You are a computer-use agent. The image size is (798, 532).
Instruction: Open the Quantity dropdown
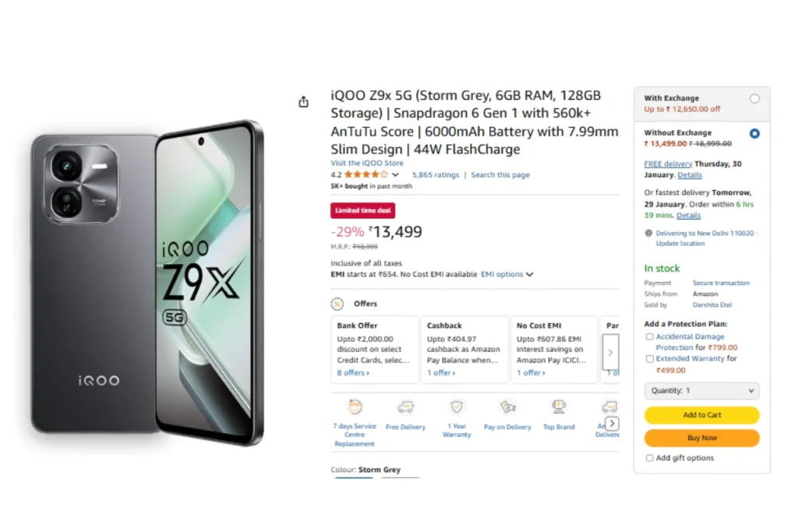702,390
